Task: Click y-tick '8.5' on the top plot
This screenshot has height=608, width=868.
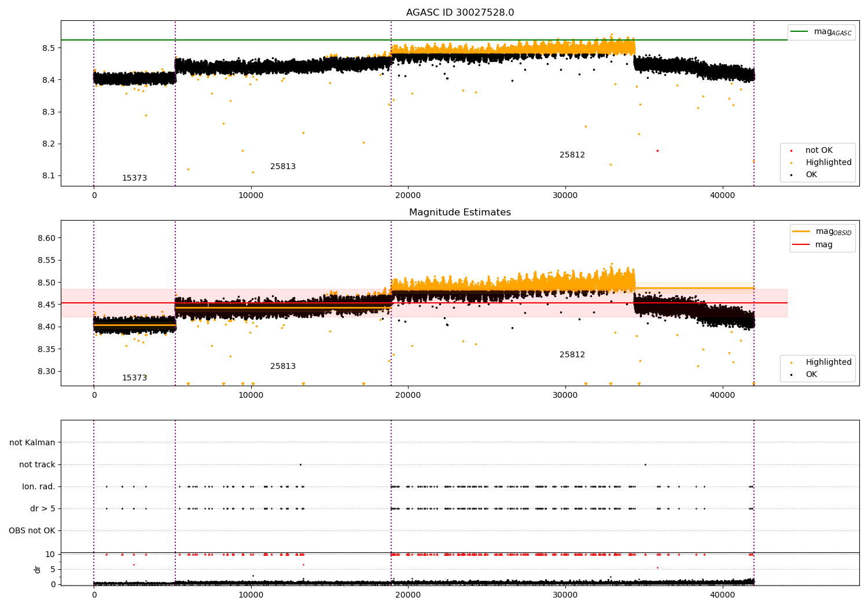Action: [49, 48]
